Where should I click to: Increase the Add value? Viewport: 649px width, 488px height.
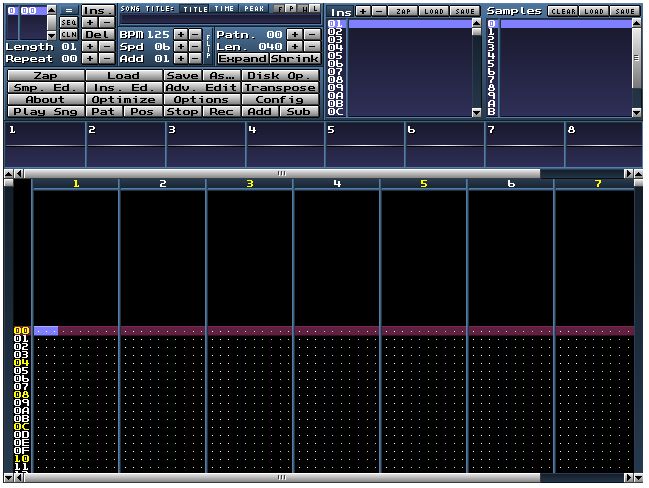(180, 58)
